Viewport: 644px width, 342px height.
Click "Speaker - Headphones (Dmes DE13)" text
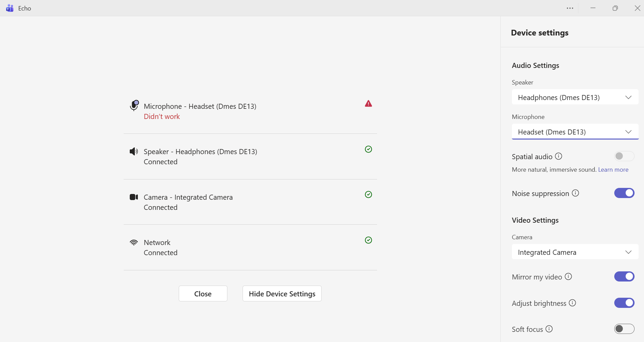click(x=200, y=152)
